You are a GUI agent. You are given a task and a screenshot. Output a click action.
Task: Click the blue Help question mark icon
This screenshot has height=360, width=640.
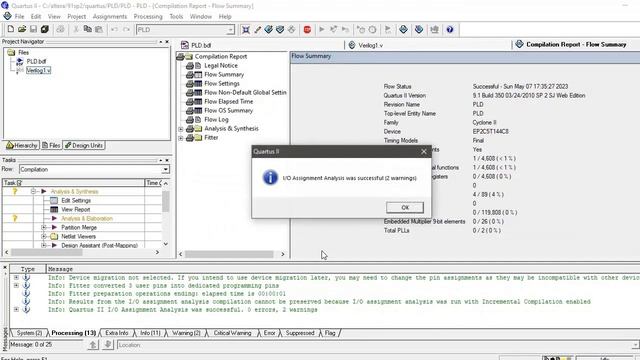(x=450, y=29)
